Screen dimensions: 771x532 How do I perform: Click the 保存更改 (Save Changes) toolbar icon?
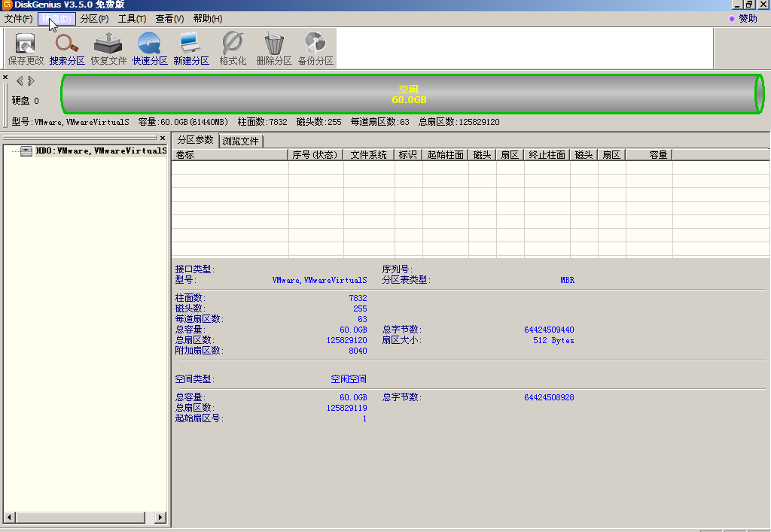[26, 48]
